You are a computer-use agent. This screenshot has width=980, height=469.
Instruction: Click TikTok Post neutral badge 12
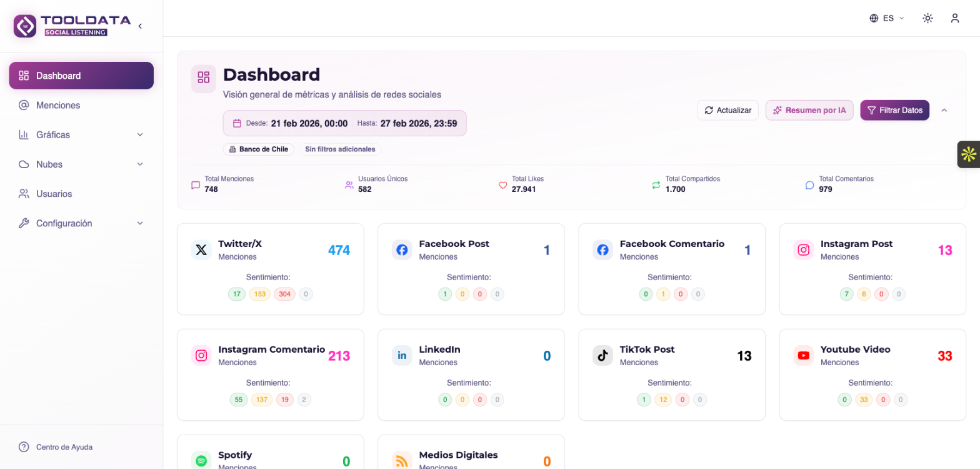coord(663,400)
